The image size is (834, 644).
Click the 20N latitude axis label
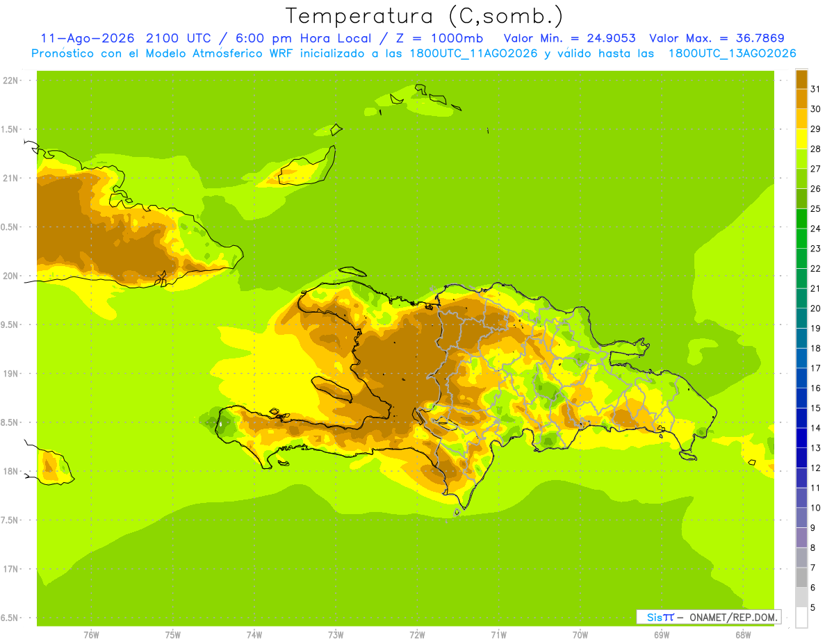(x=11, y=276)
